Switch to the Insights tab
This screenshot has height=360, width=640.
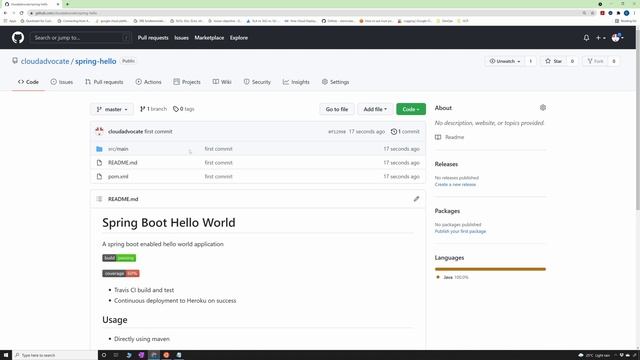pyautogui.click(x=296, y=82)
